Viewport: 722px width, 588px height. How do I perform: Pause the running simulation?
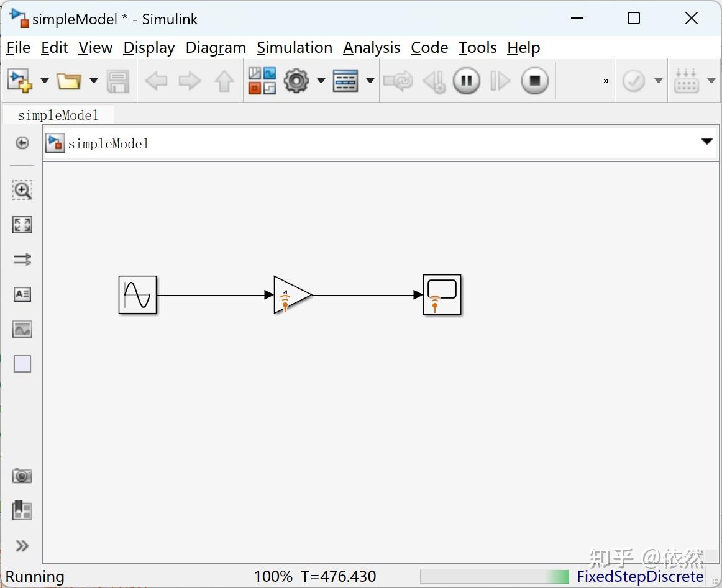(x=467, y=81)
